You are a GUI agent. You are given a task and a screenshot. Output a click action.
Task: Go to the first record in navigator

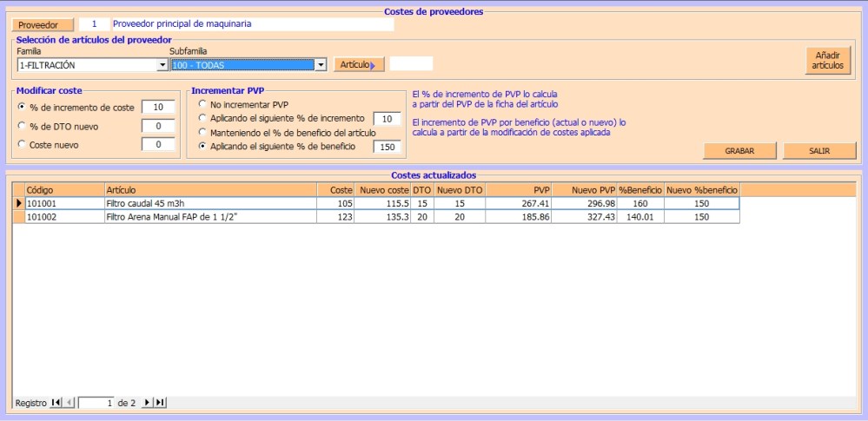[x=56, y=403]
